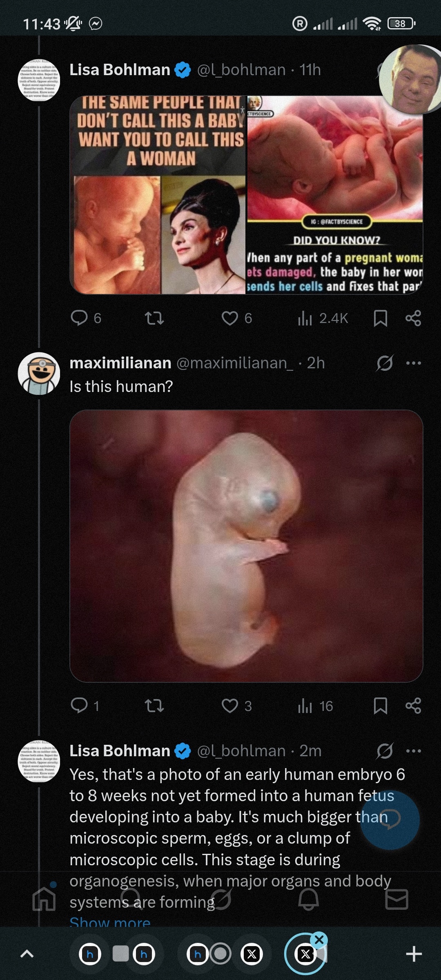The image size is (441, 980).
Task: Open the Messages envelope icon
Action: pos(396,900)
